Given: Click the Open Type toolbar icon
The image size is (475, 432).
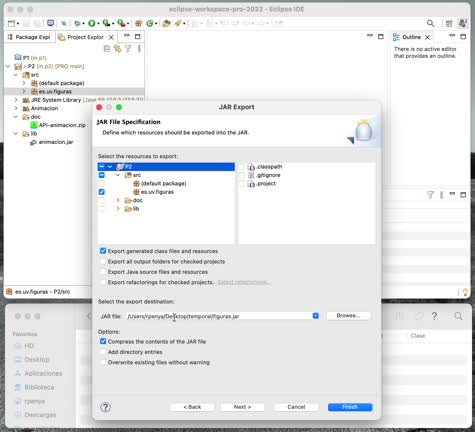Looking at the screenshot, I should [x=166, y=23].
